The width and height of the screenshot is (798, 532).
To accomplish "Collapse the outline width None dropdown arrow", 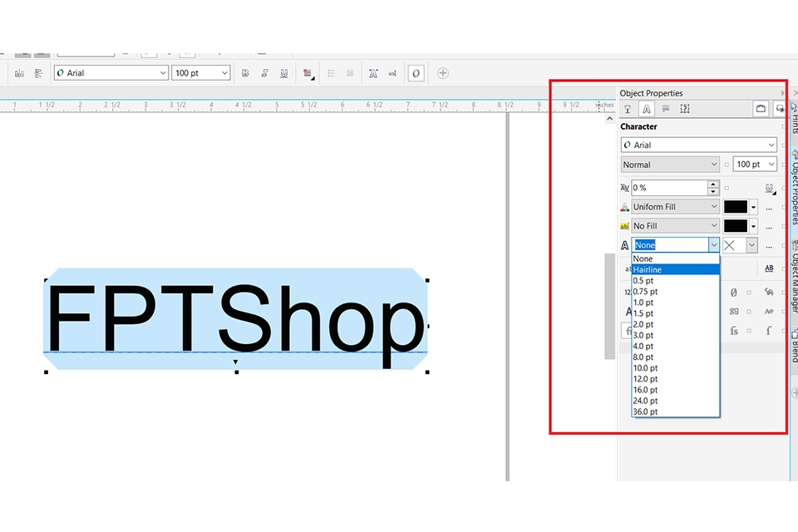I will click(x=713, y=245).
